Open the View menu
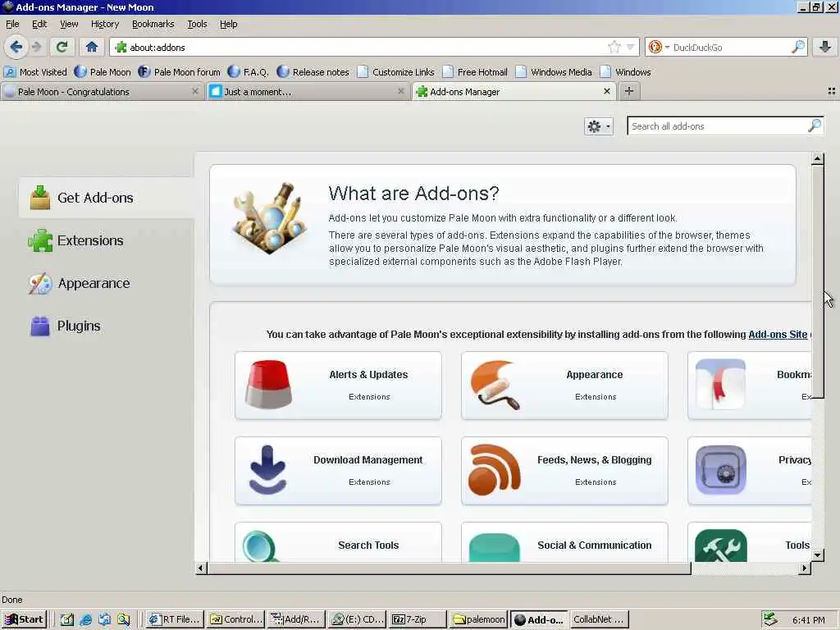 click(x=69, y=24)
